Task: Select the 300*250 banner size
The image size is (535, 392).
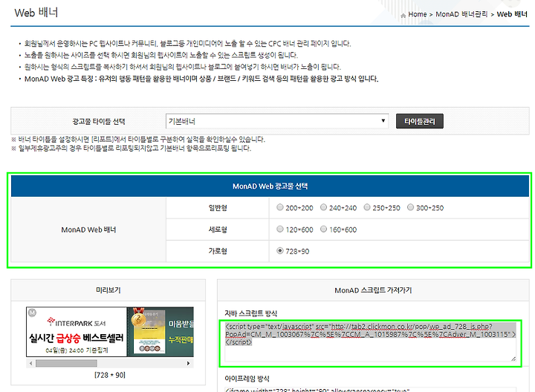Action: 410,207
